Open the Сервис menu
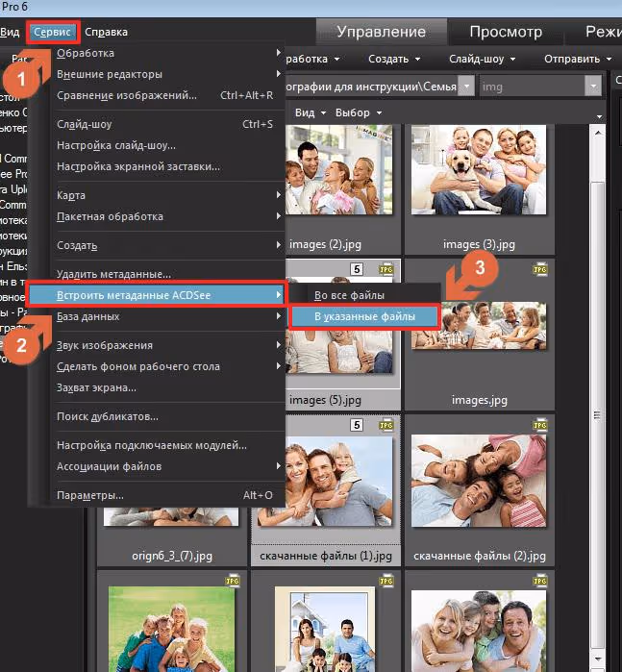The height and width of the screenshot is (672, 622). click(x=52, y=32)
